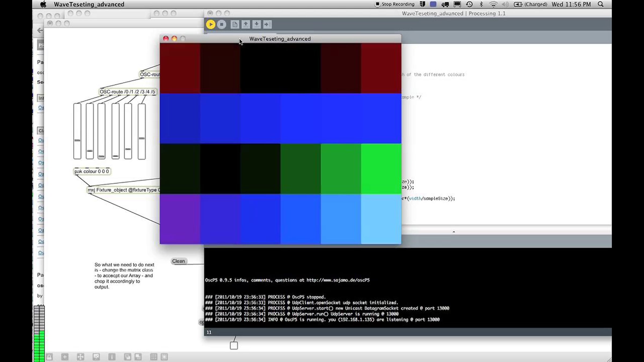Click the first vertical slider in patcher
Viewport: 644px width, 362px height.
pos(77,131)
